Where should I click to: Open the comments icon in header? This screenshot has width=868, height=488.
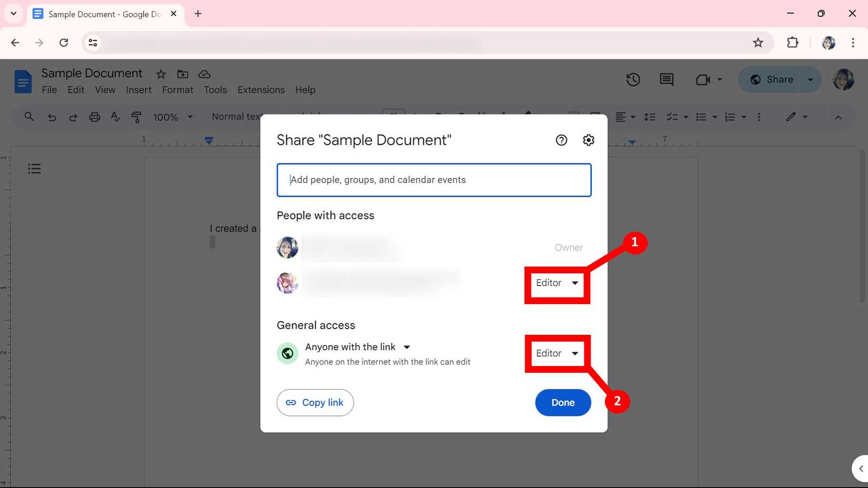667,79
